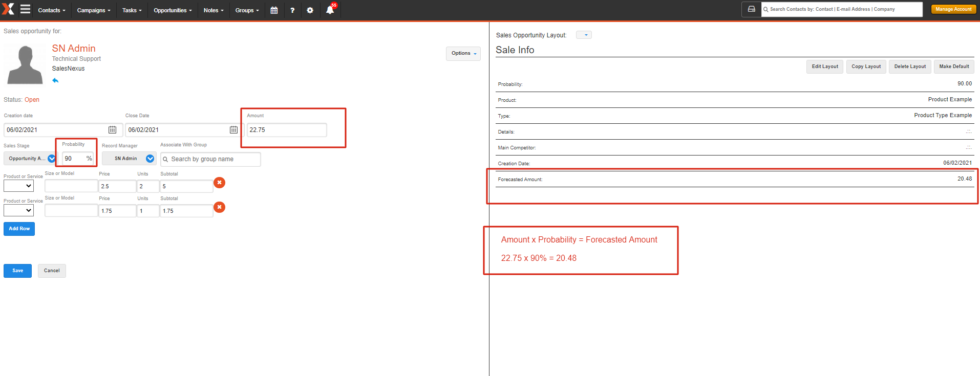
Task: View notifications via the bell icon
Action: [330, 10]
